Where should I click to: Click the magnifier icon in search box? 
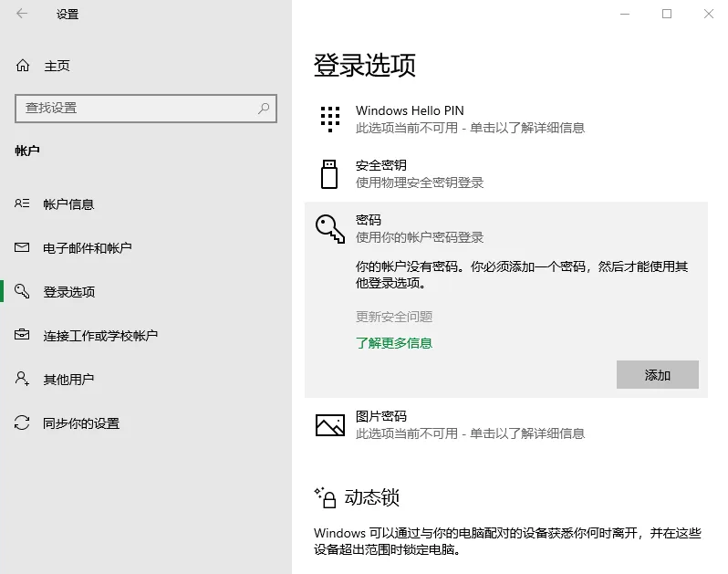tap(264, 109)
